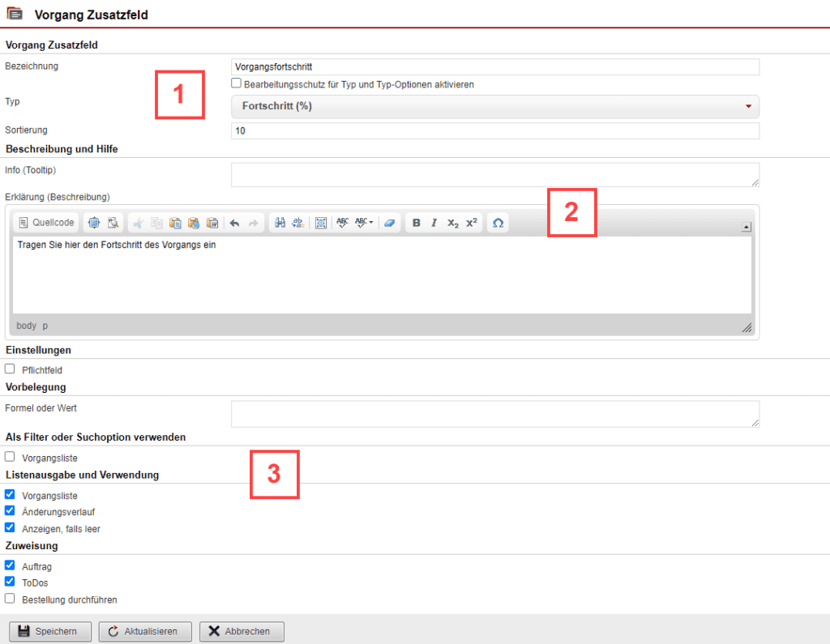Toggle bold formatting in the editor
The width and height of the screenshot is (830, 644).
point(416,223)
